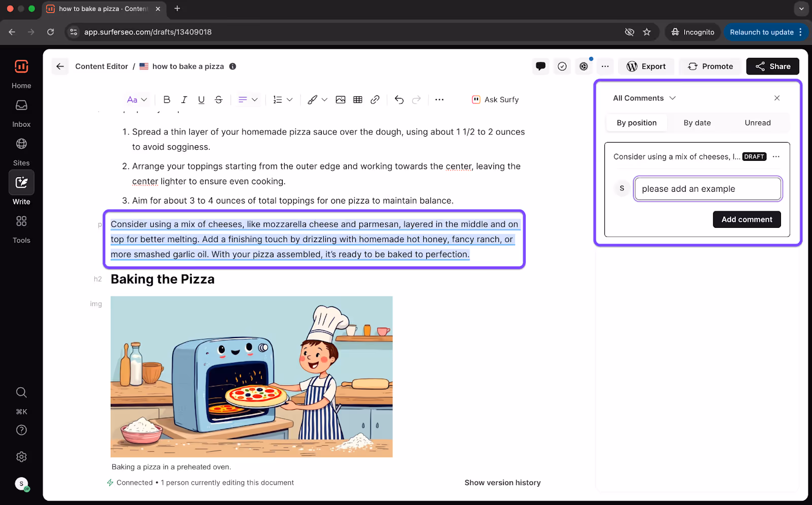Image resolution: width=812 pixels, height=505 pixels.
Task: Switch to By date tab
Action: [697, 123]
